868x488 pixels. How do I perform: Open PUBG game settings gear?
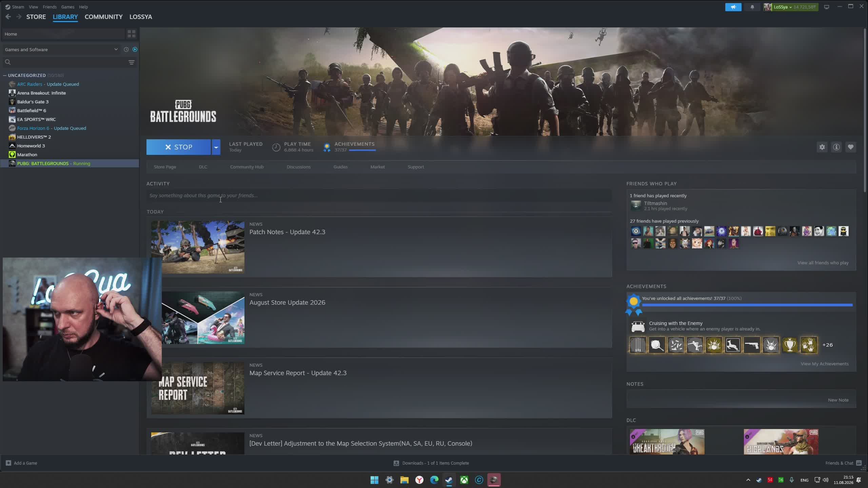coord(822,147)
